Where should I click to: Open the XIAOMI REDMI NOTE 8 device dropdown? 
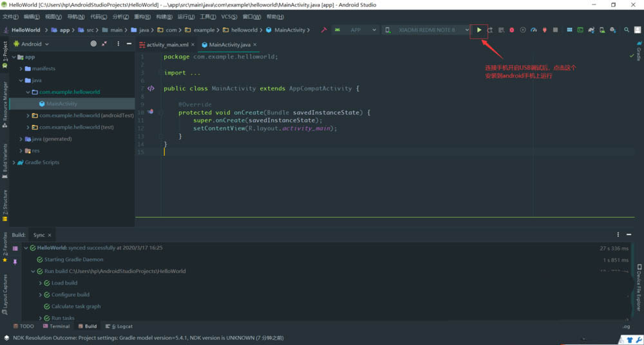426,30
